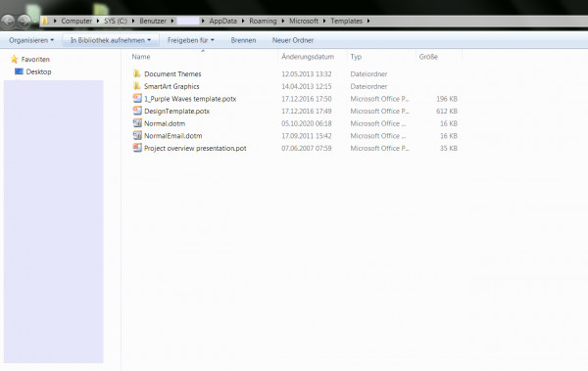Click the 612 KB size value
The width and height of the screenshot is (588, 371).
[447, 111]
